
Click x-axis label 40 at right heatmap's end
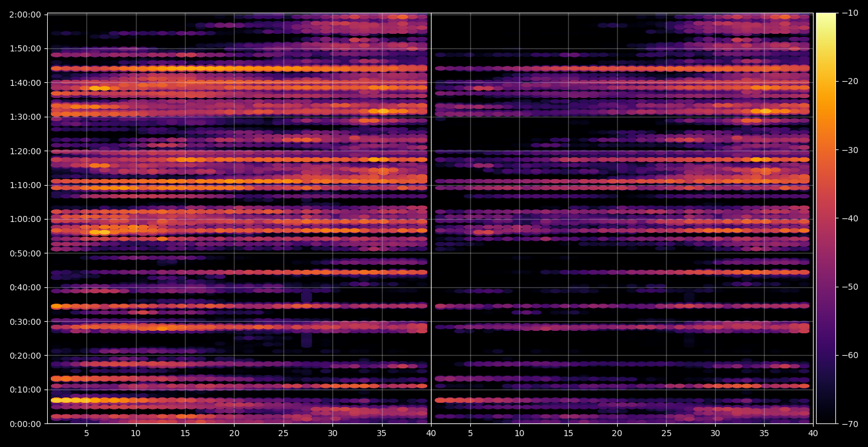813,434
